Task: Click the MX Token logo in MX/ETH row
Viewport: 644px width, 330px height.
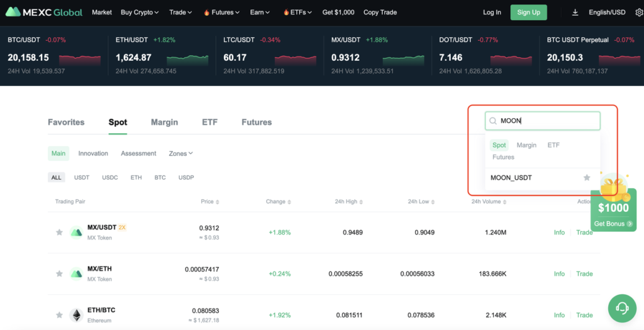Action: [76, 274]
